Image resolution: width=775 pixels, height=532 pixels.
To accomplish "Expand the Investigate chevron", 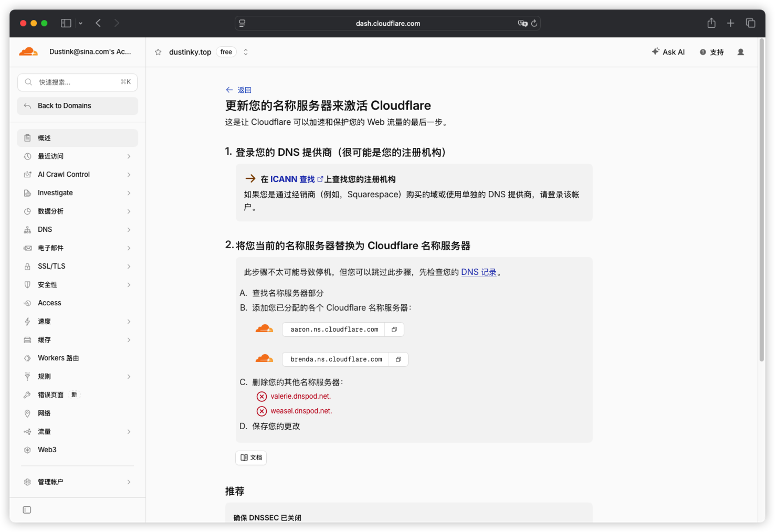I will coord(129,193).
